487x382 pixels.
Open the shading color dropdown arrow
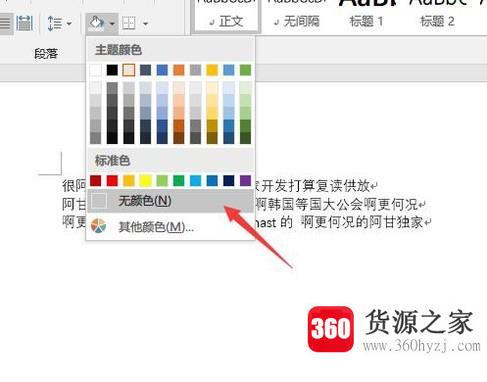tap(112, 24)
